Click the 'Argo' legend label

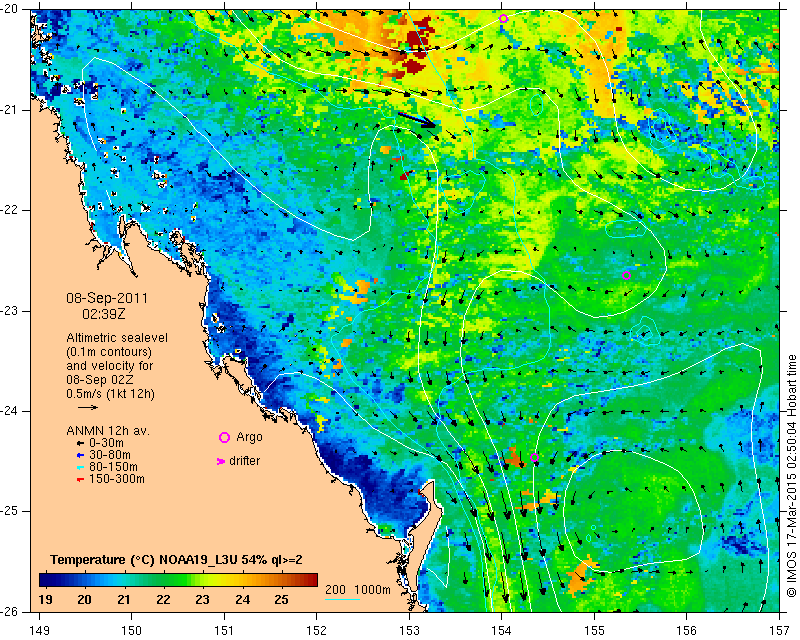click(x=249, y=437)
